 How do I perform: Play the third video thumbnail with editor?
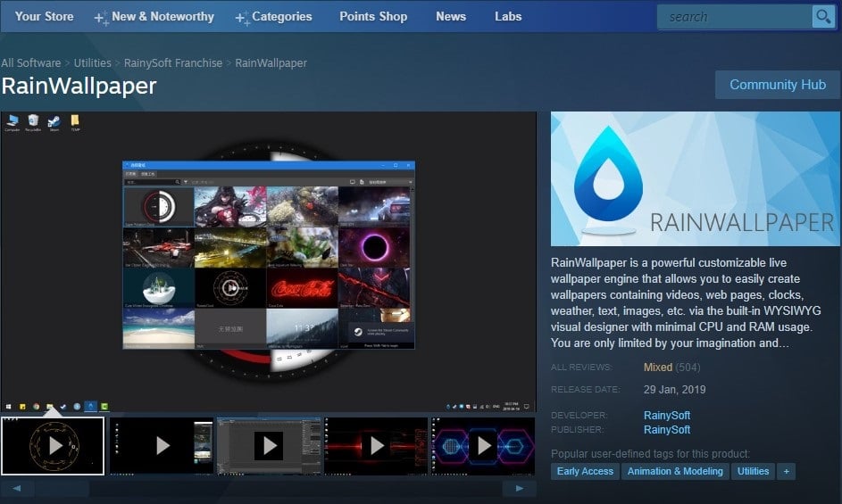click(x=269, y=446)
